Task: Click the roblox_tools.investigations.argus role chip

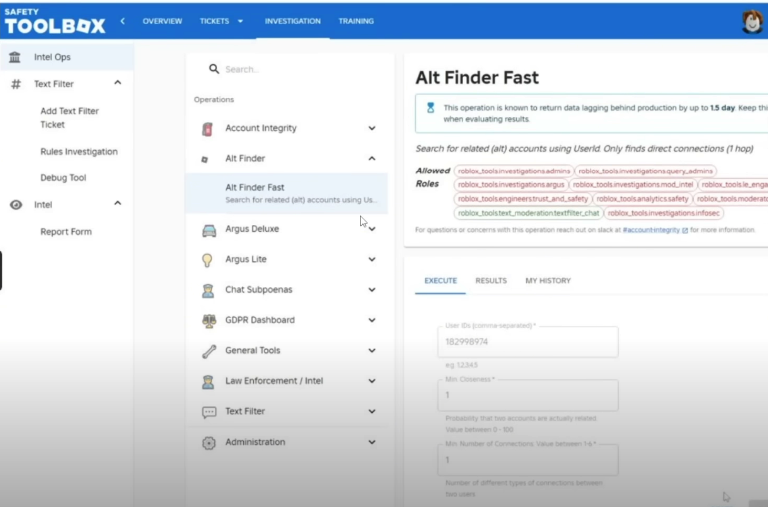Action: point(511,185)
